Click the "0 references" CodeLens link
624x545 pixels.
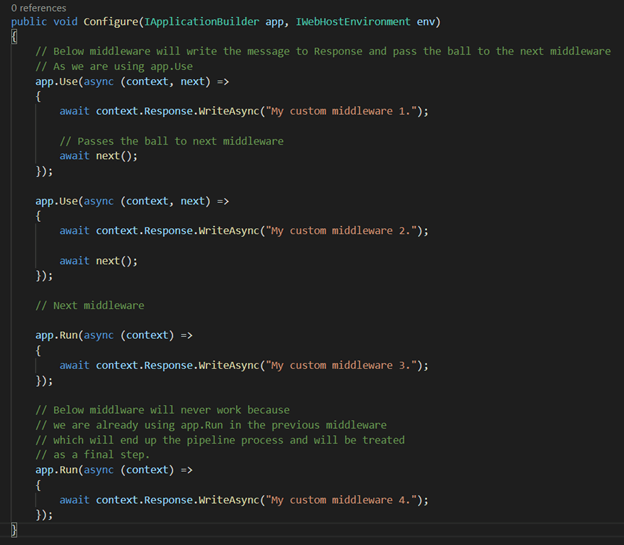tap(39, 8)
